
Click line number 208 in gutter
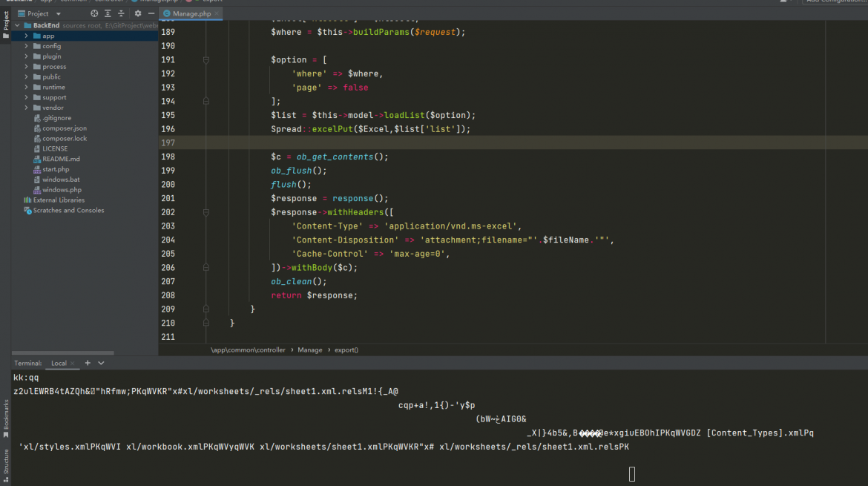click(x=168, y=295)
